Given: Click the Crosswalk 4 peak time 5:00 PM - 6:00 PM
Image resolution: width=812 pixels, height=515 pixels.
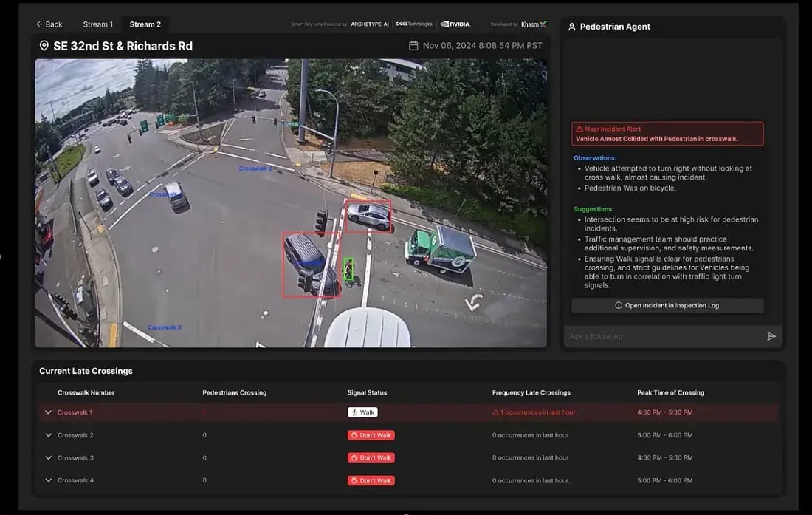Looking at the screenshot, I should pos(665,481).
